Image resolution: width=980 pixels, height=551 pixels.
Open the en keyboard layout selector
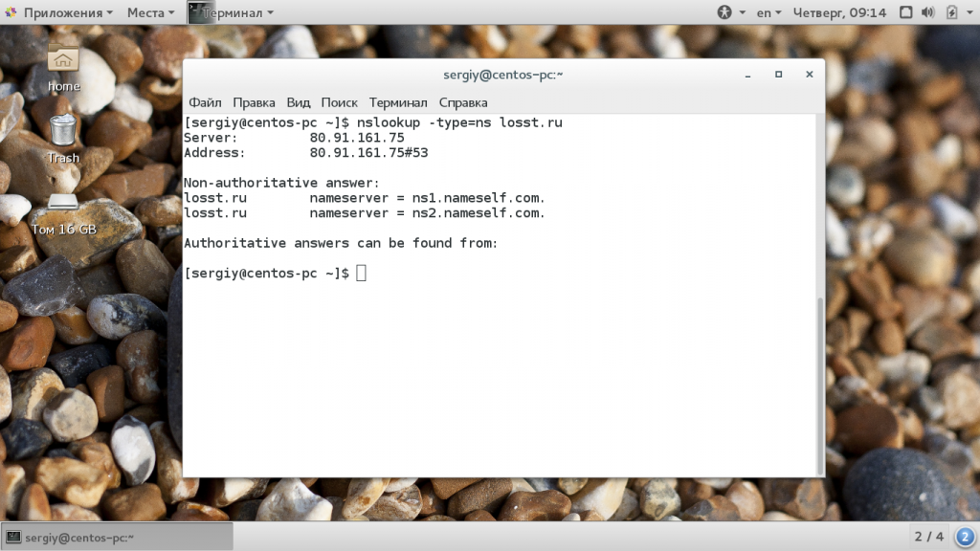pos(768,12)
